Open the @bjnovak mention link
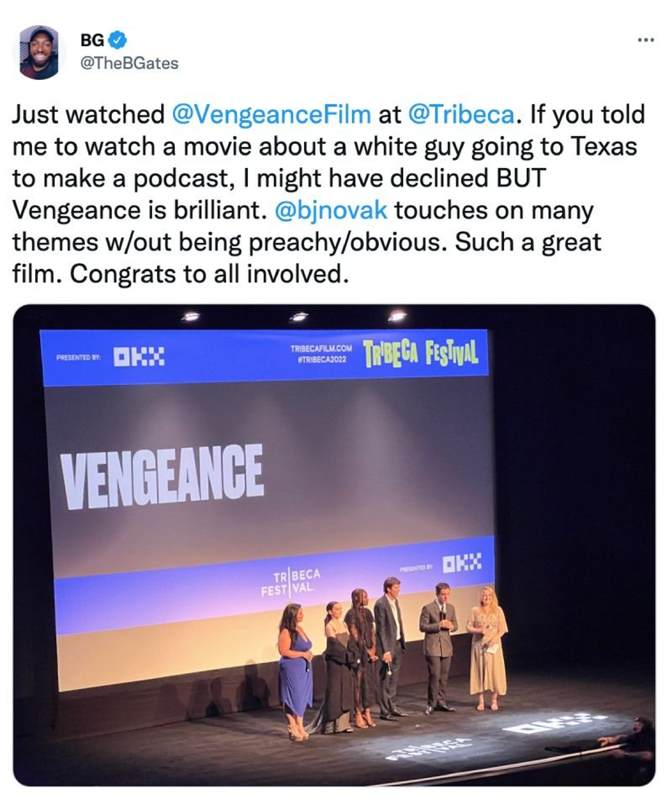 (331, 210)
